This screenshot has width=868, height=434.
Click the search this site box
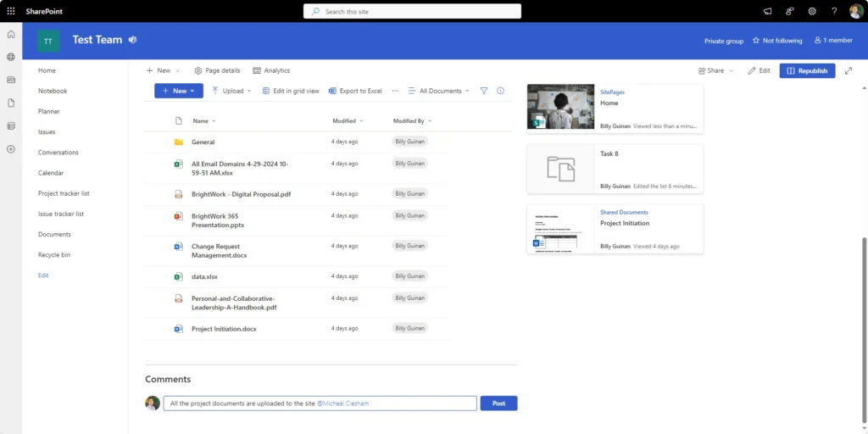[412, 11]
